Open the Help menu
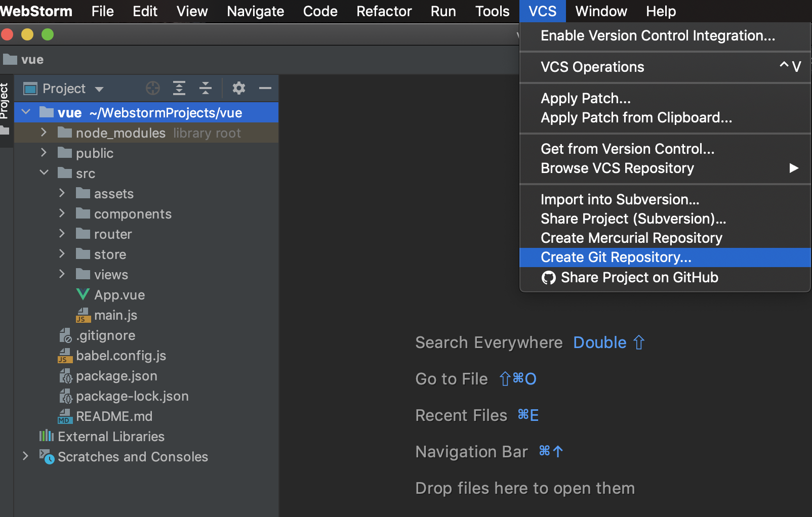 coord(661,11)
